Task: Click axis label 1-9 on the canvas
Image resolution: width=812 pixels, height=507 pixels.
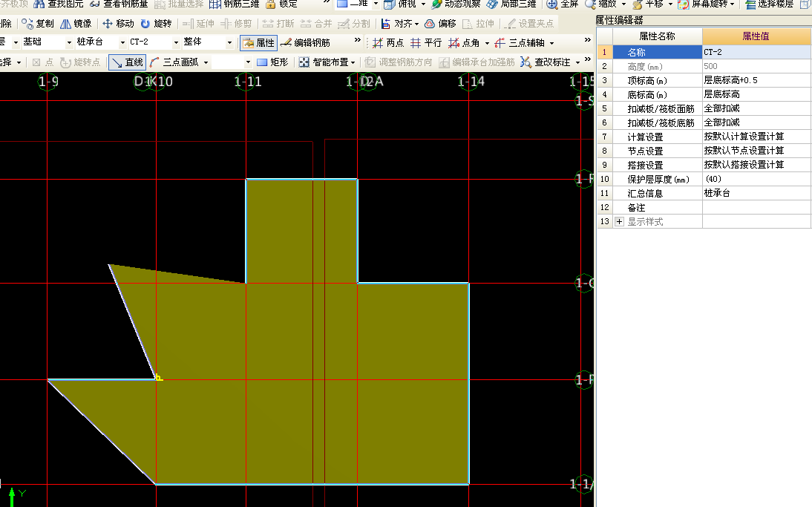Action: (48, 82)
